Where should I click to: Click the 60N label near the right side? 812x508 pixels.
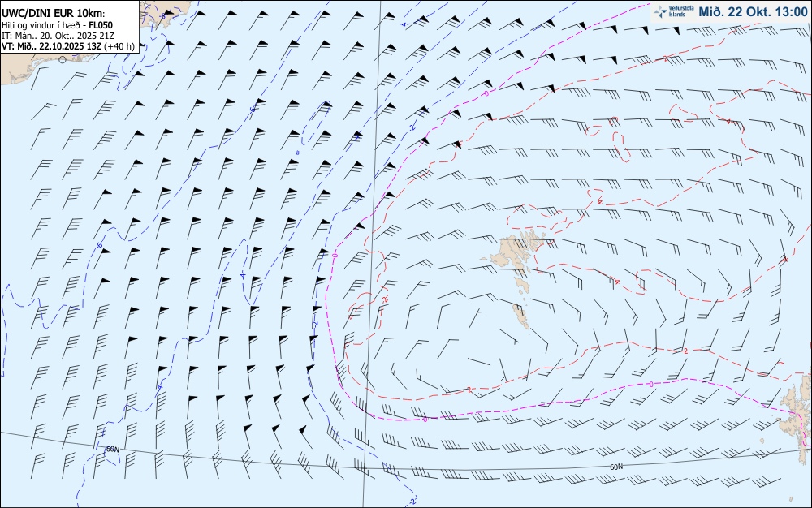[x=616, y=467]
